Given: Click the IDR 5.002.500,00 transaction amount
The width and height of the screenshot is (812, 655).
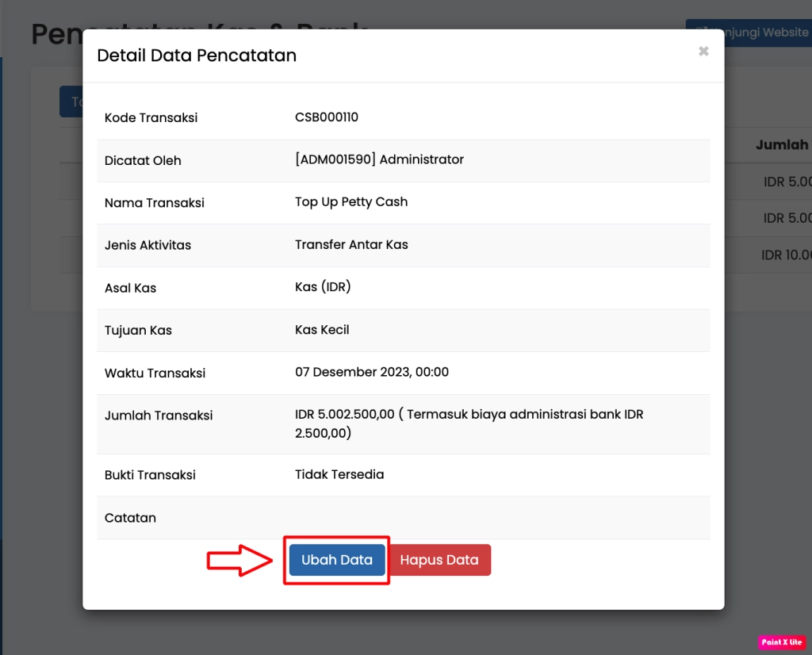Looking at the screenshot, I should 345,415.
